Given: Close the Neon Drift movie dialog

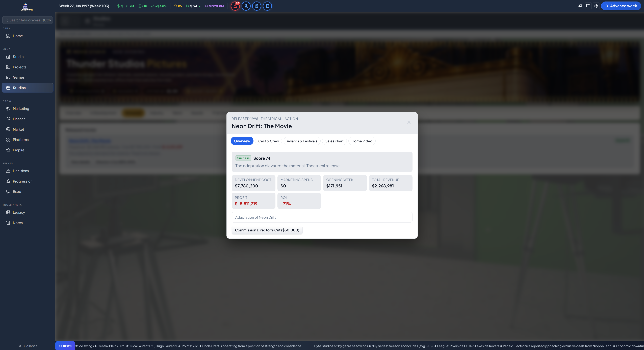Looking at the screenshot, I should [409, 122].
